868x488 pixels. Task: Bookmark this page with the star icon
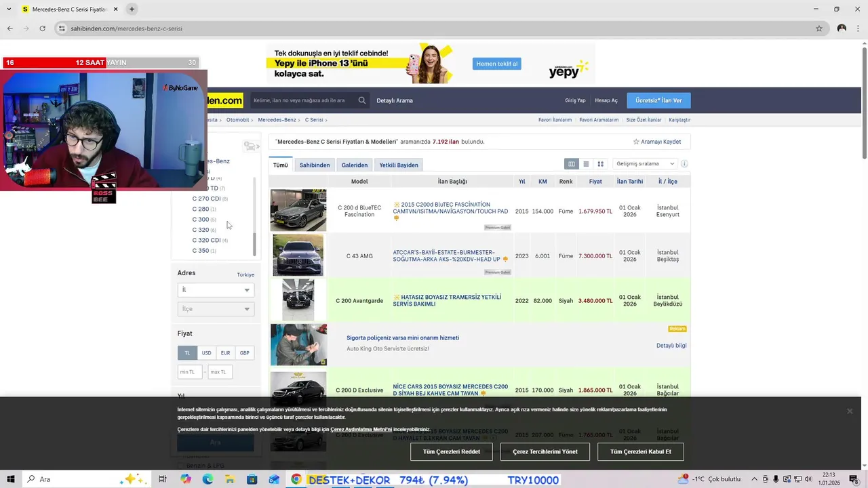click(819, 28)
